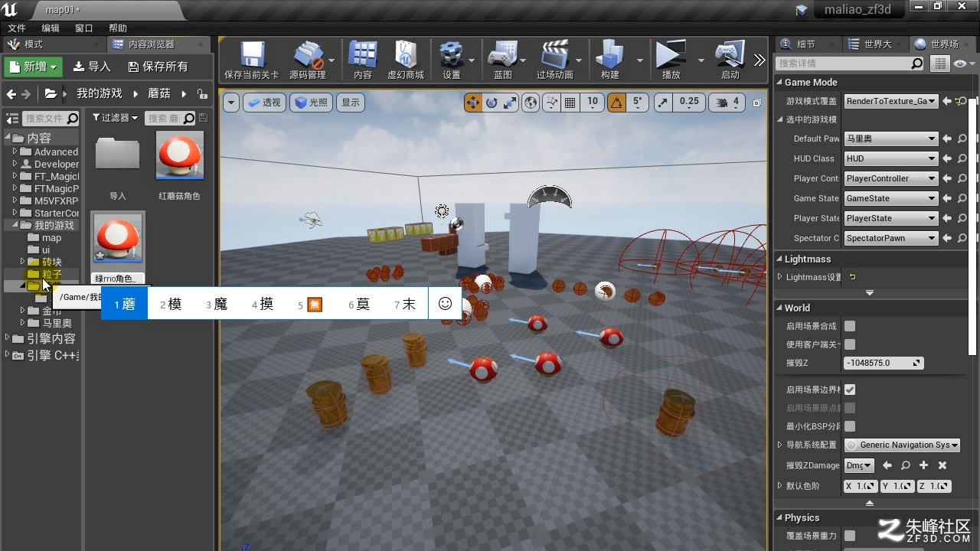Click the details search (搜索详情) field
Image resolution: width=980 pixels, height=551 pixels.
(851, 64)
